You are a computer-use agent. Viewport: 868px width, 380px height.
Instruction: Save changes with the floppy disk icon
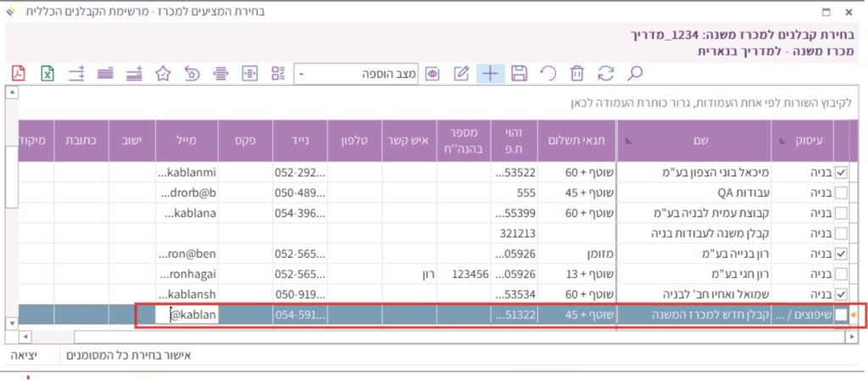pos(520,73)
